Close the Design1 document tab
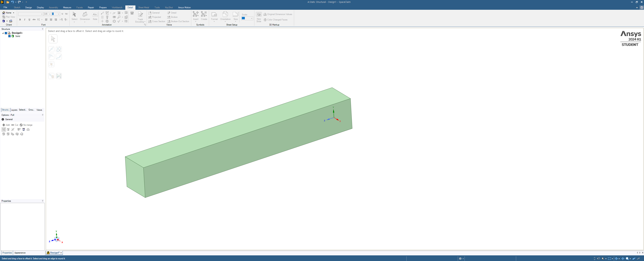This screenshot has width=644, height=261. click(x=61, y=253)
